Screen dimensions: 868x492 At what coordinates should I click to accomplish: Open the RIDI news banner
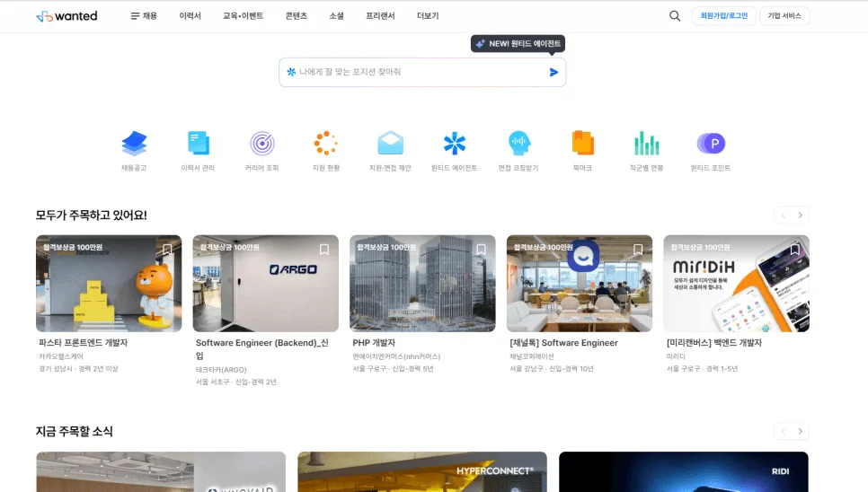[x=684, y=471]
